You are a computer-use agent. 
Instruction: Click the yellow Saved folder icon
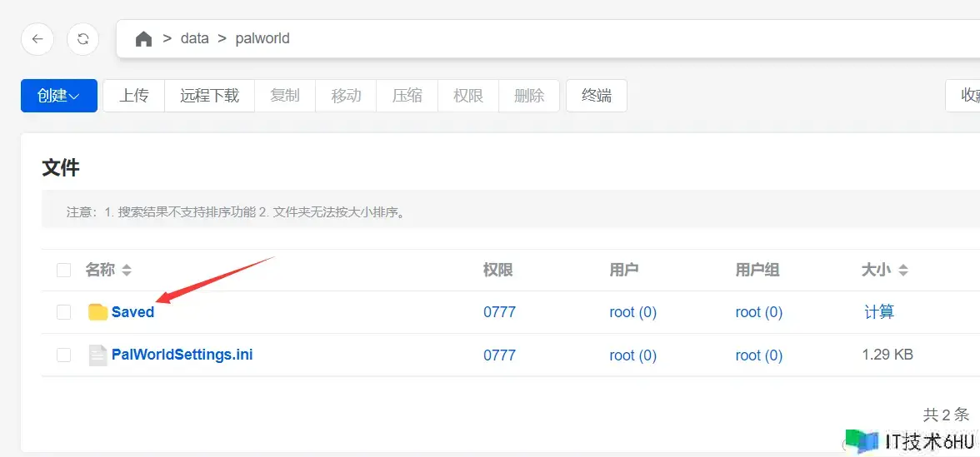point(97,312)
